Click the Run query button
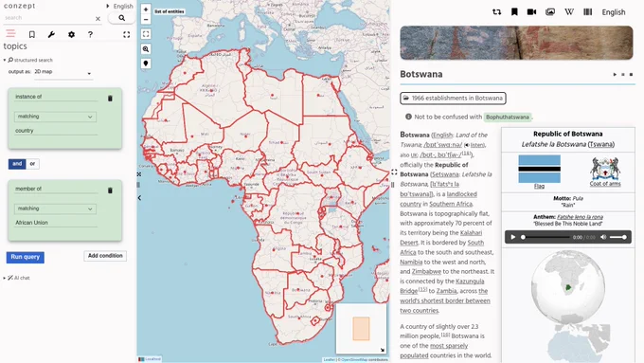This screenshot has height=363, width=644. tap(25, 257)
